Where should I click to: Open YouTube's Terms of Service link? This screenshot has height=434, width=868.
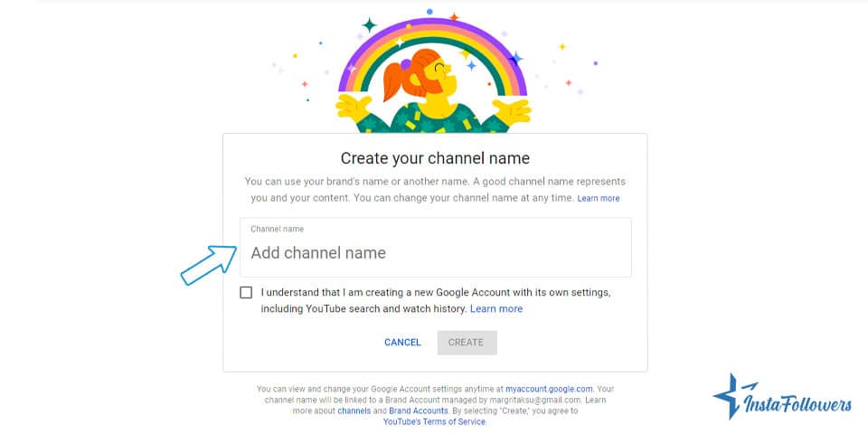pyautogui.click(x=434, y=421)
